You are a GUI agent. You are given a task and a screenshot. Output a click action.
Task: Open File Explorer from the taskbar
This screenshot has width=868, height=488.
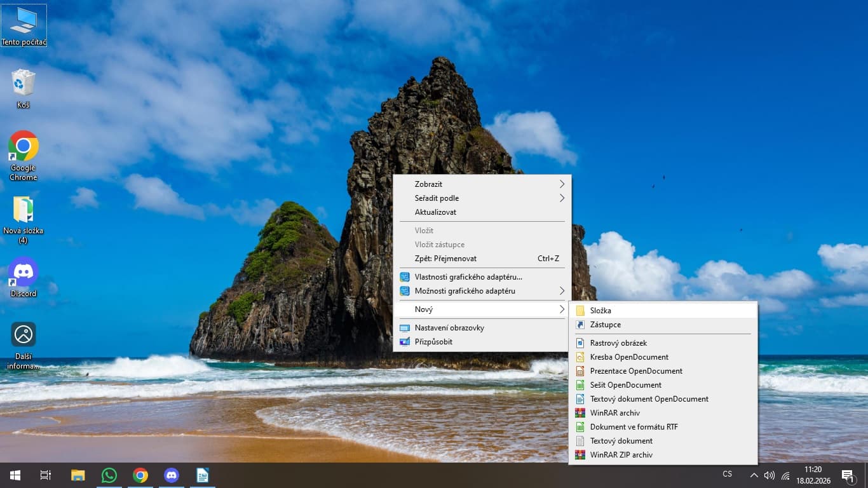78,475
